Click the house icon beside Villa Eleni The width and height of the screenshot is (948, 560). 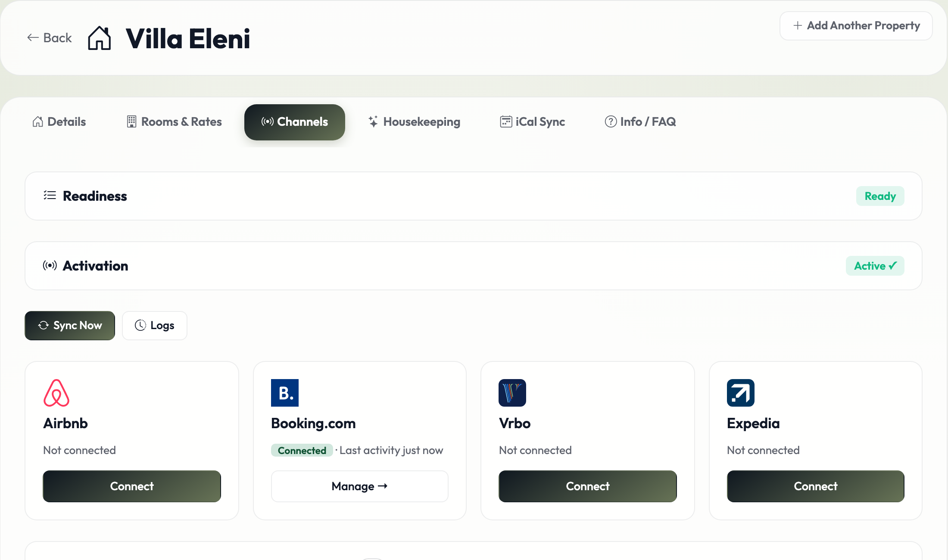click(100, 38)
